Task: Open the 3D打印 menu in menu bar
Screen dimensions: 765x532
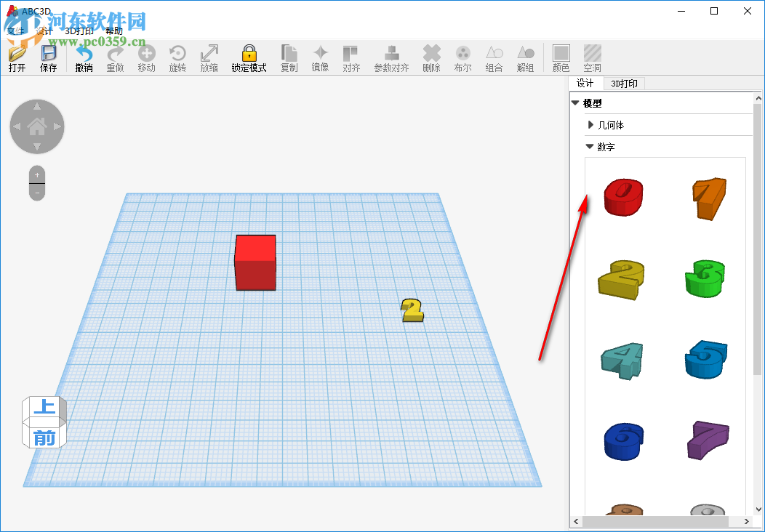Action: (x=79, y=31)
